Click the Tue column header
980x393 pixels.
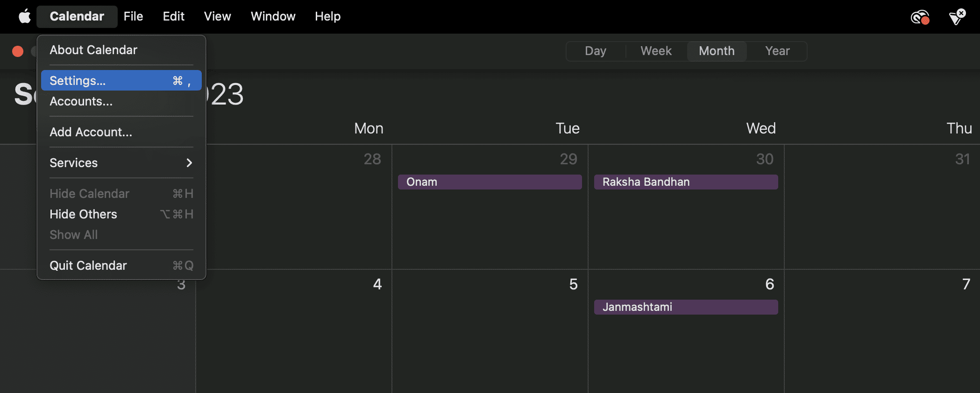pyautogui.click(x=568, y=128)
